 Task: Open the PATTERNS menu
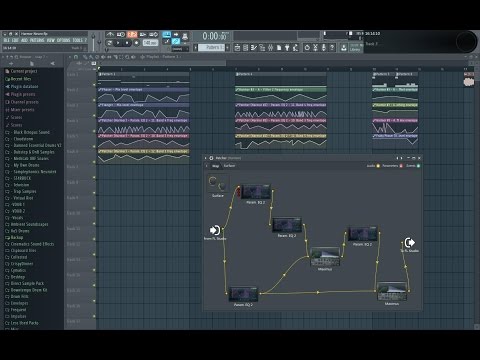point(37,40)
